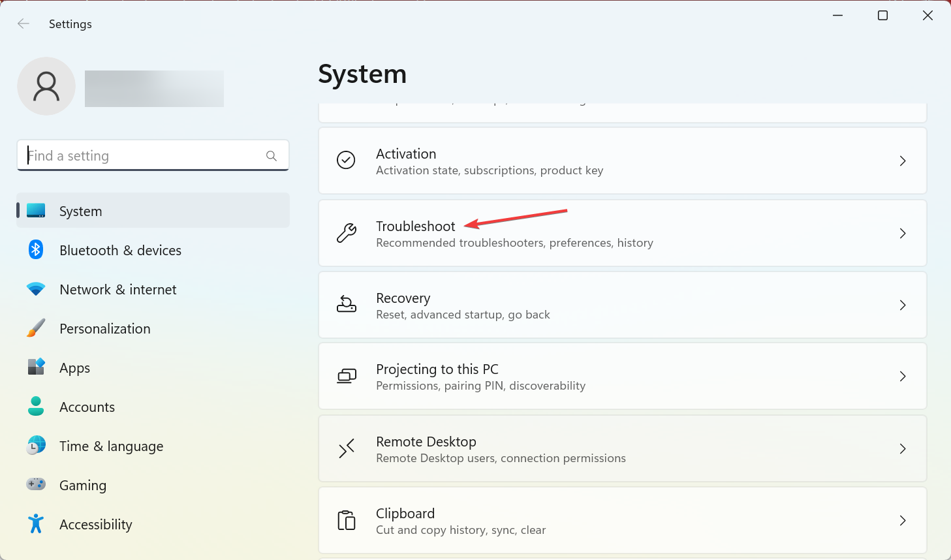This screenshot has height=560, width=951.
Task: Click the search magnifier icon
Action: pyautogui.click(x=272, y=156)
